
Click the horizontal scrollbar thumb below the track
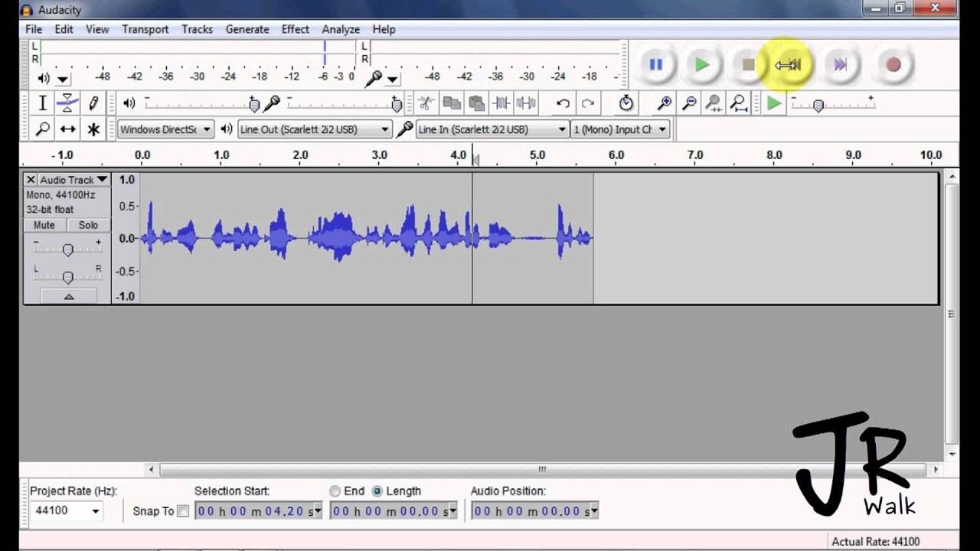point(541,469)
